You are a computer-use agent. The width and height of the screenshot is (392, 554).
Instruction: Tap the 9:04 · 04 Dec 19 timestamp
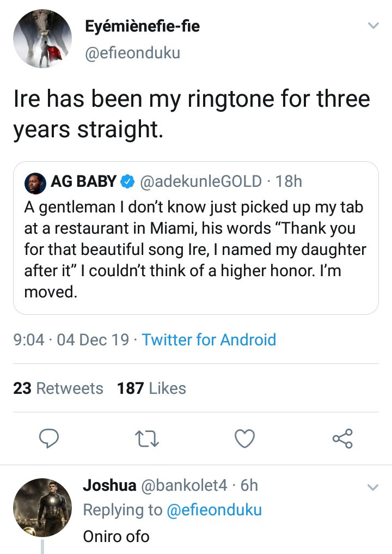point(71,340)
